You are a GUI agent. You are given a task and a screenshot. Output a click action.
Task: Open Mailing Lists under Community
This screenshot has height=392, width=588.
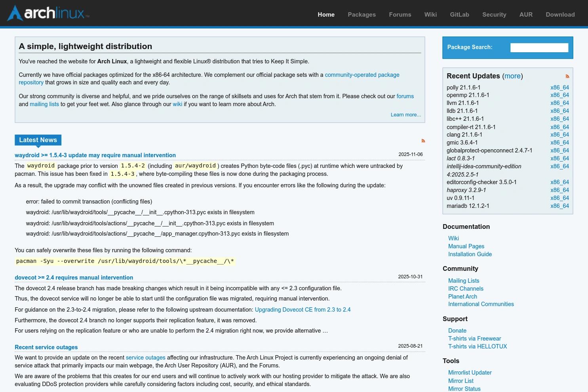pos(464,281)
